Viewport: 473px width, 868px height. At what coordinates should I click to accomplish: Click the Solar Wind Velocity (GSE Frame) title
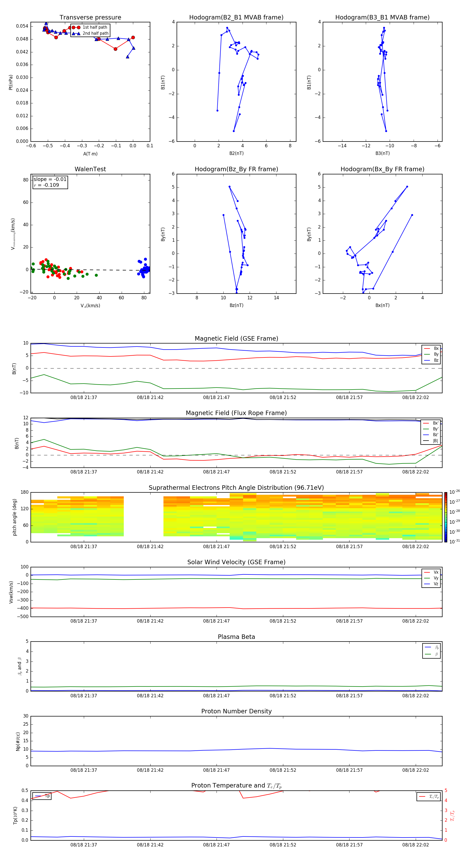pyautogui.click(x=236, y=562)
